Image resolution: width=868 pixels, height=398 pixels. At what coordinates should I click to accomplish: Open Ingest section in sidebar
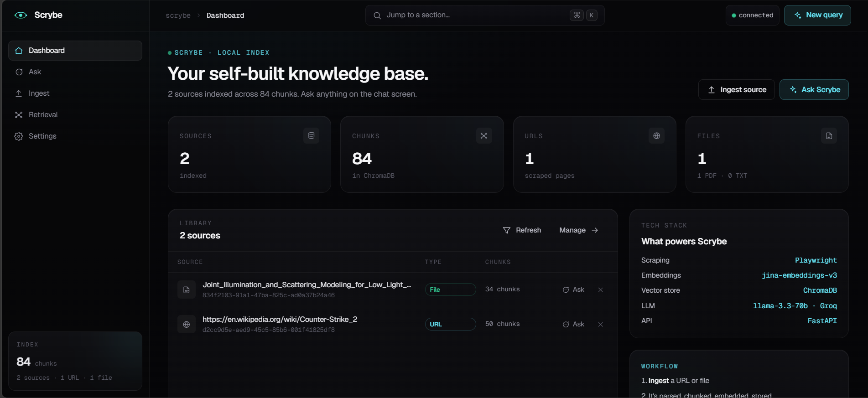75,93
